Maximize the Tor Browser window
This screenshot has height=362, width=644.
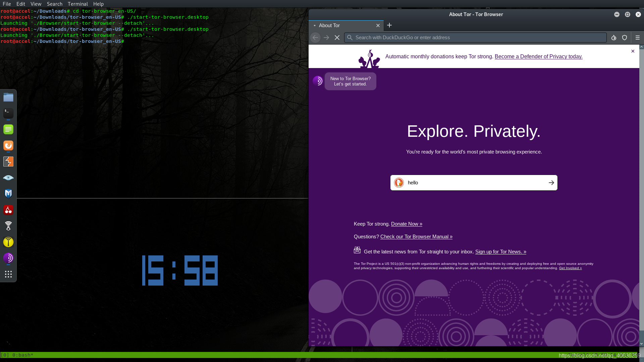628,14
